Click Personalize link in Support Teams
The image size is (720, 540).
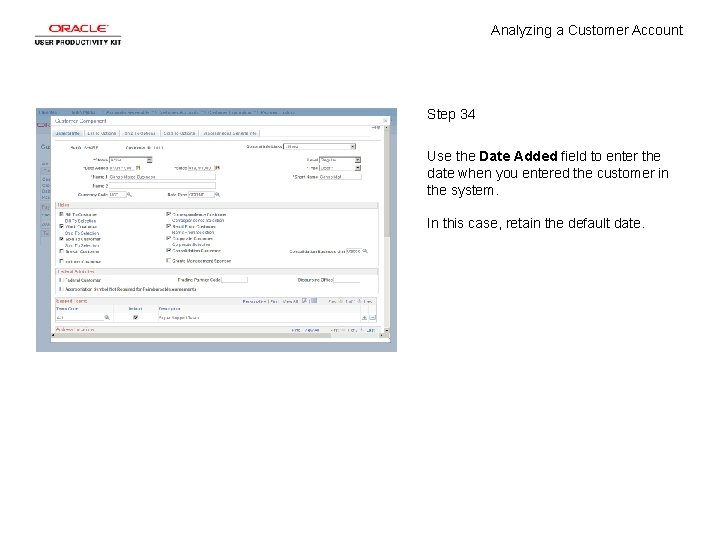point(254,302)
